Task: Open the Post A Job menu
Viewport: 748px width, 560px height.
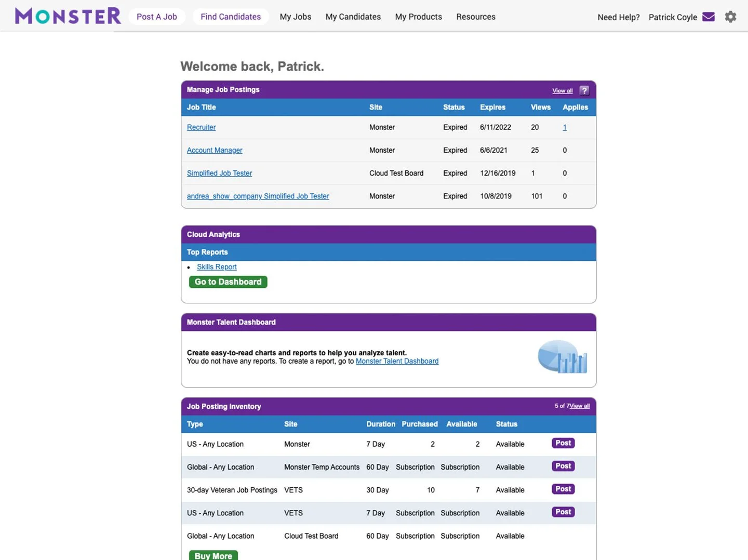Action: pyautogui.click(x=157, y=17)
